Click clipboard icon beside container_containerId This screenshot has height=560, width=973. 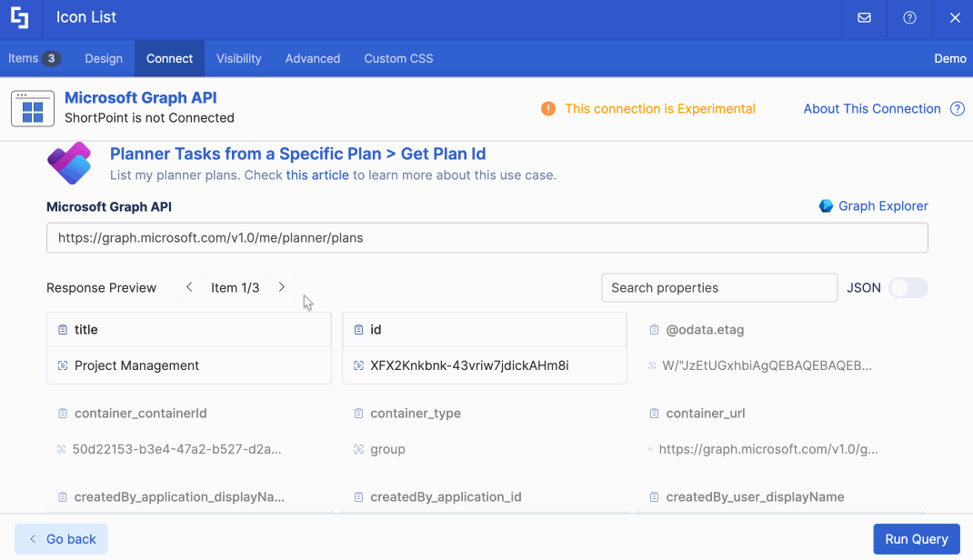tap(63, 413)
